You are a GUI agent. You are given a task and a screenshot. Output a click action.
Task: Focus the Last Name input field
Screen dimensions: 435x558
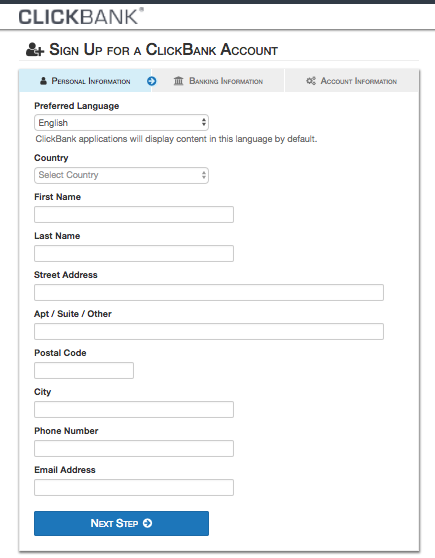click(x=134, y=253)
